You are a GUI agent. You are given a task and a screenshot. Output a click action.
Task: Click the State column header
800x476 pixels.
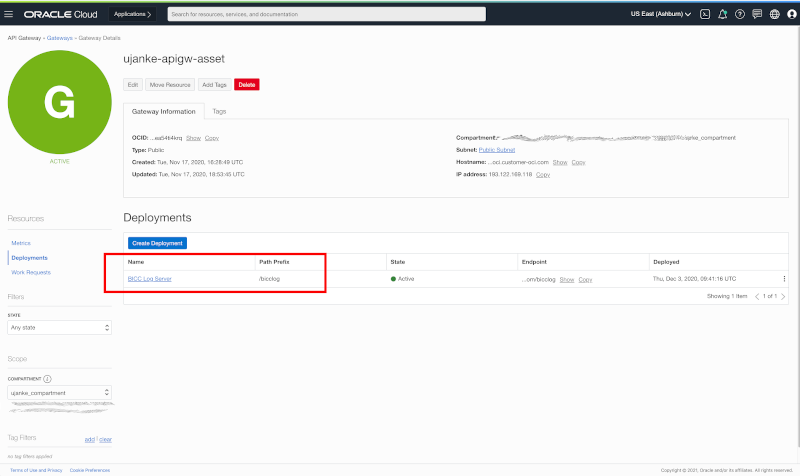click(397, 262)
